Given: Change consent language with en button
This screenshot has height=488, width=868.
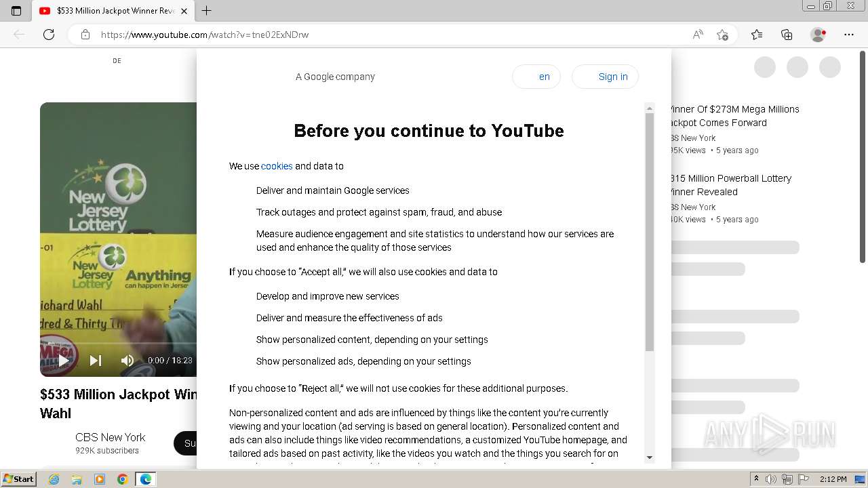Looking at the screenshot, I should point(536,77).
